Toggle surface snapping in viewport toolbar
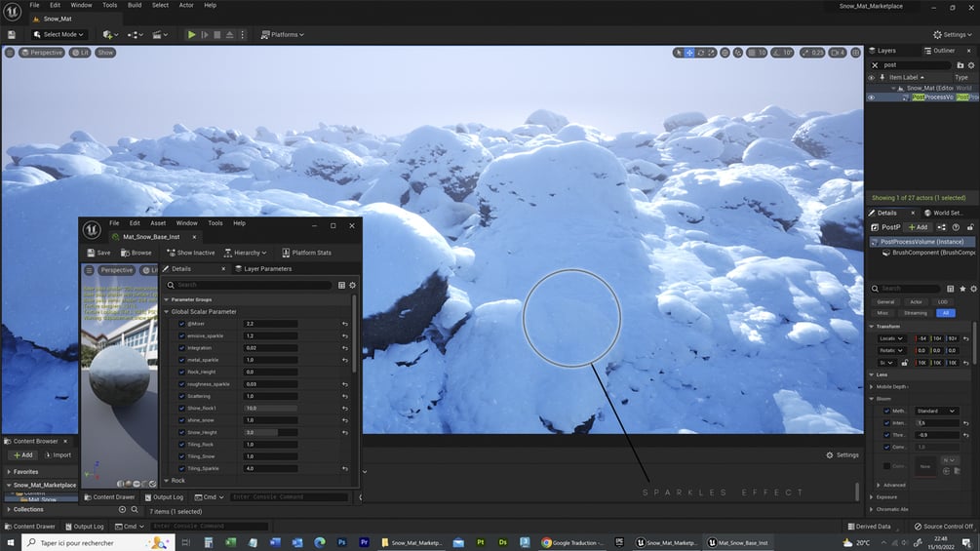This screenshot has width=980, height=551. [x=738, y=53]
